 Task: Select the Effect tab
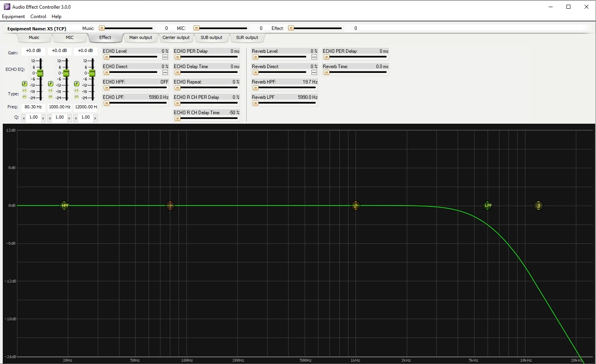click(x=105, y=37)
